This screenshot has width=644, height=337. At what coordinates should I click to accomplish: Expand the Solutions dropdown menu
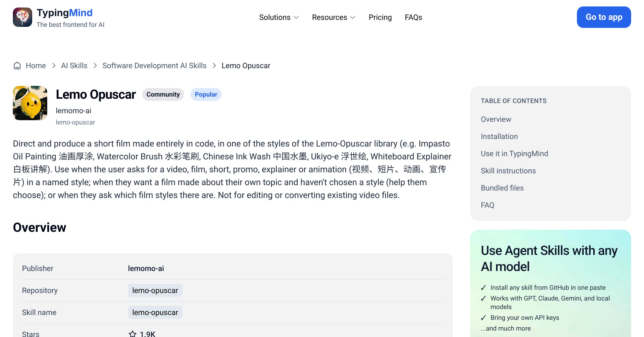pyautogui.click(x=279, y=17)
